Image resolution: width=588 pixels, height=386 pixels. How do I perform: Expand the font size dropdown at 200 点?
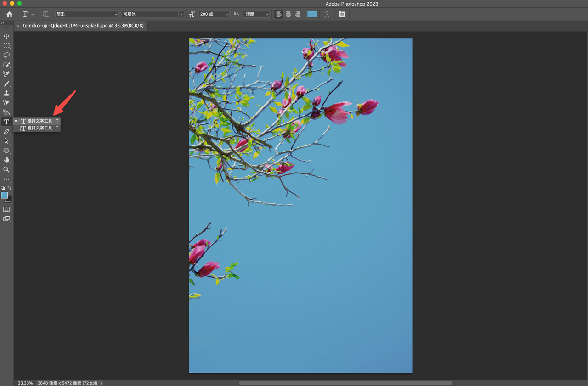[226, 14]
